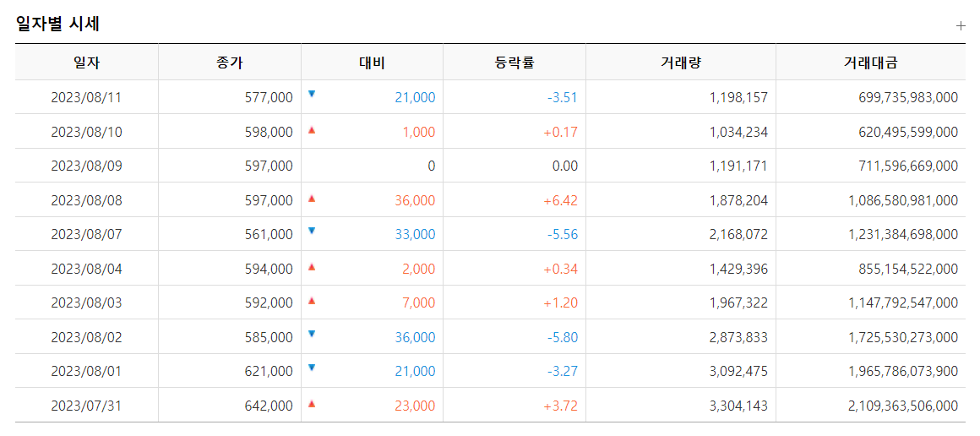Click trading volume 2,168,072
Viewport: 980px width, 436px height.
click(x=739, y=235)
